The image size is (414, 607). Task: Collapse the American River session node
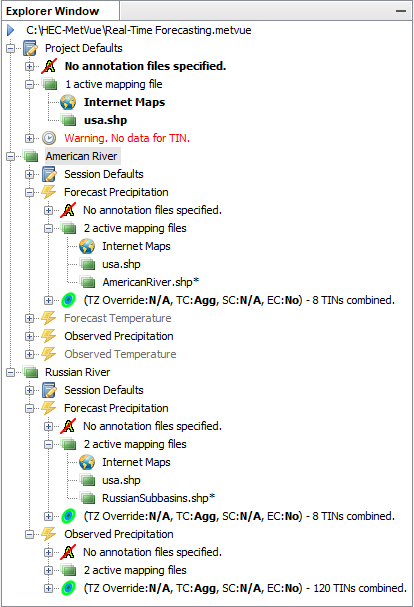10,156
